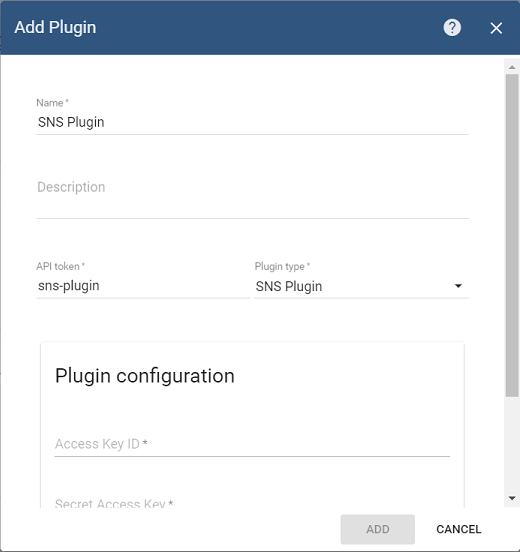Viewport: 520px width, 552px height.
Task: Open the help question mark icon
Action: point(452,27)
